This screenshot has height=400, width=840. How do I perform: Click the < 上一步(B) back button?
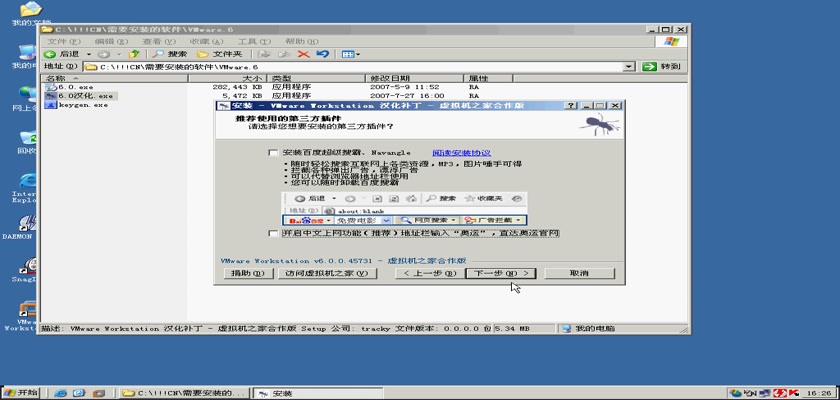(430, 273)
